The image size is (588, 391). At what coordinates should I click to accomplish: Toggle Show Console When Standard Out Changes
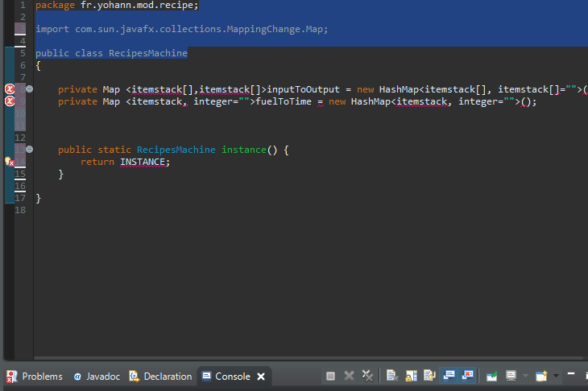tap(449, 376)
